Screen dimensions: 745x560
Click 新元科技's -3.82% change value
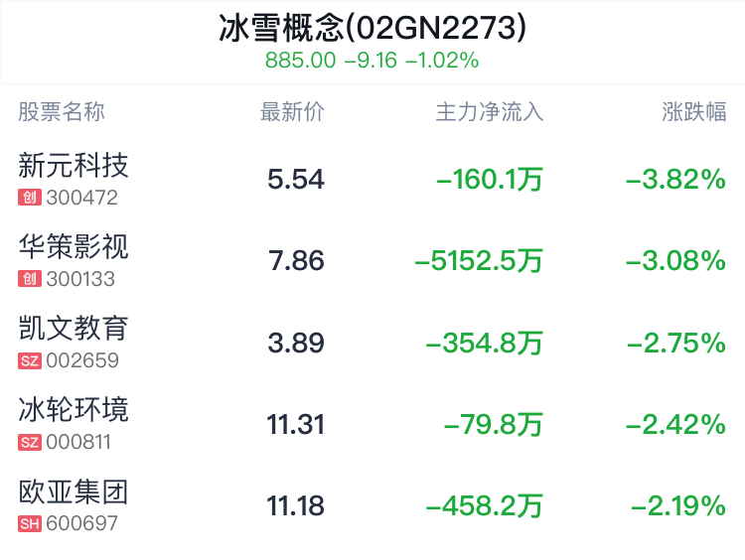pos(675,180)
